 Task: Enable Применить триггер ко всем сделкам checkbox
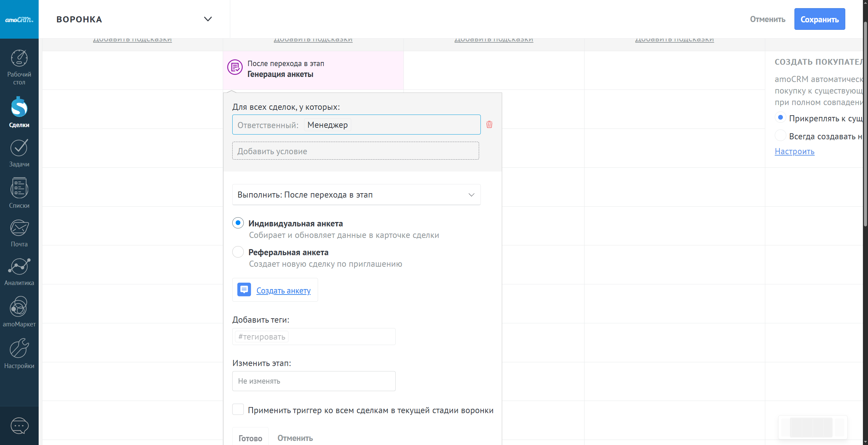[x=238, y=409]
